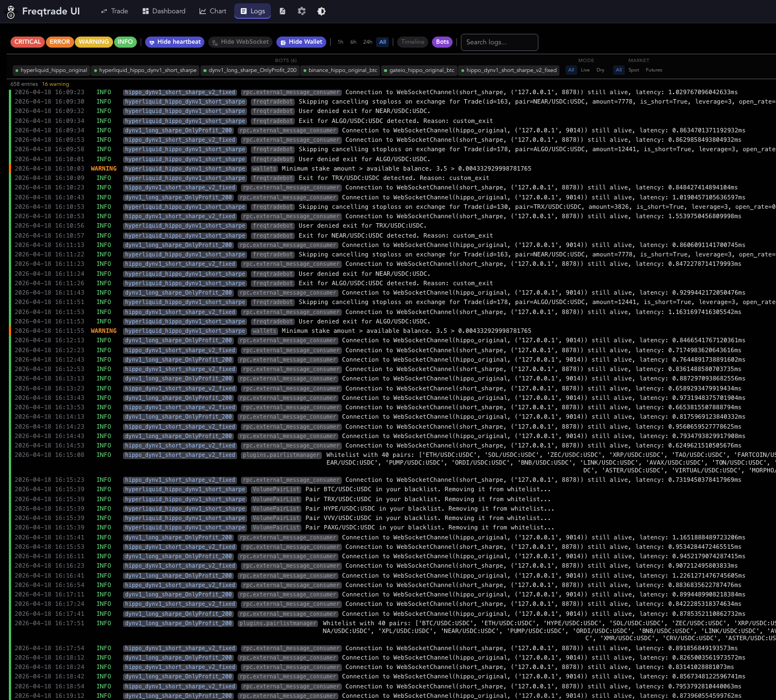
Task: Filter market to Spot
Action: click(x=634, y=70)
